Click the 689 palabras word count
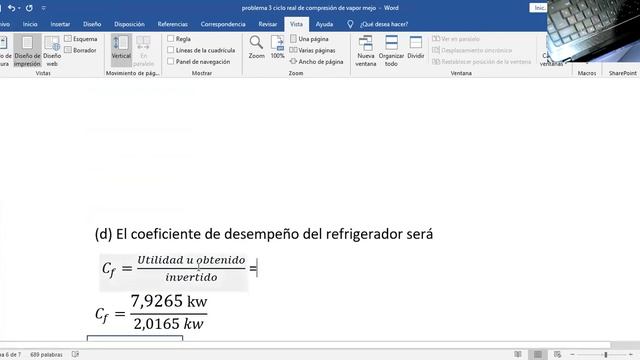640x360 pixels. coord(46,355)
